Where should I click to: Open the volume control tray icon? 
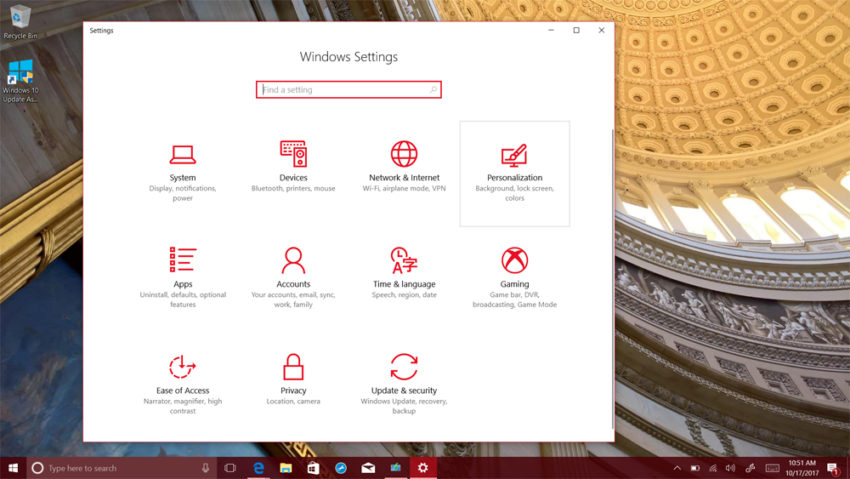point(731,468)
